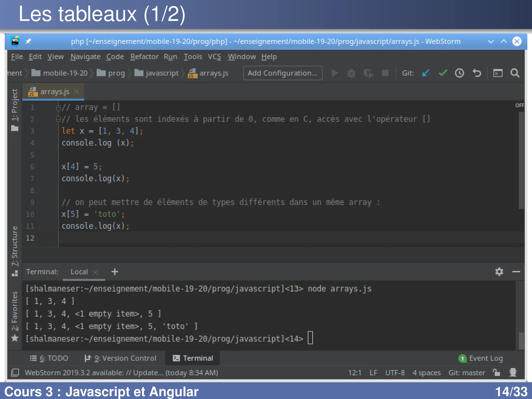Click line number 12 in gutter
This screenshot has height=399, width=532.
click(30, 238)
